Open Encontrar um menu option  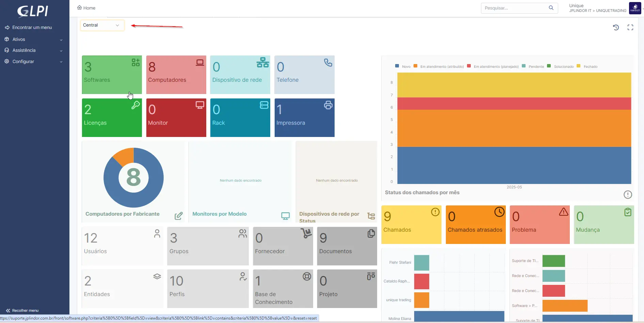tap(32, 28)
